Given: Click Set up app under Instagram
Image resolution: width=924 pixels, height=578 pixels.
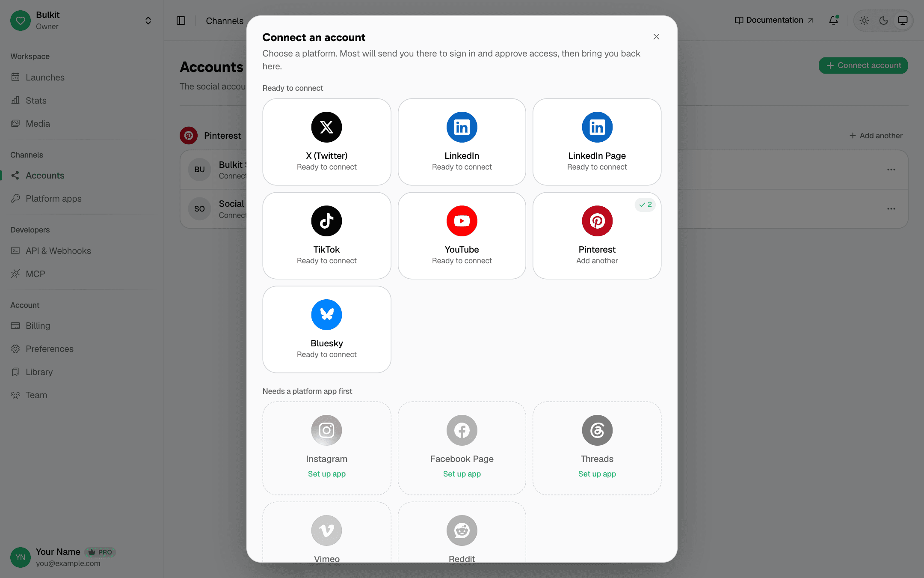Looking at the screenshot, I should pos(326,474).
